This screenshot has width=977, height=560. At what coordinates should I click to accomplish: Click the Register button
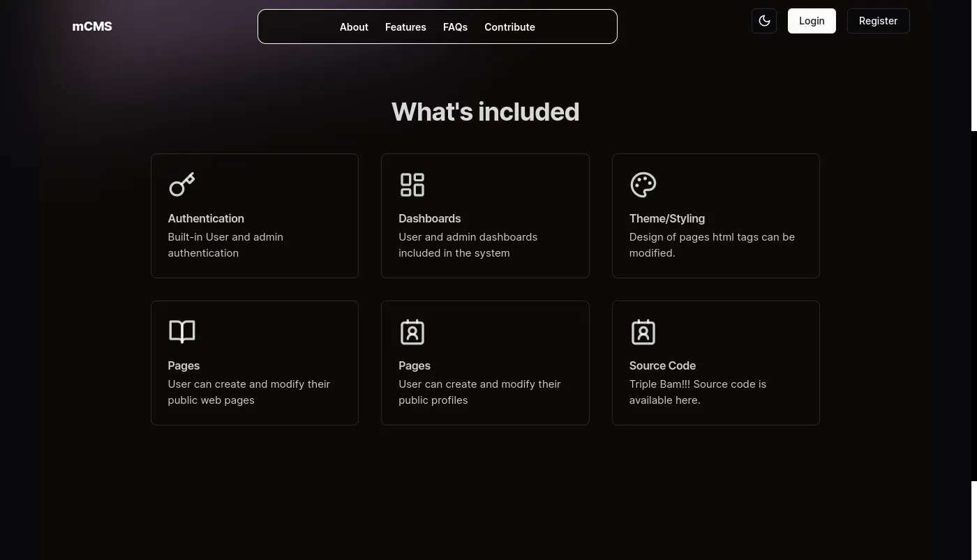coord(878,21)
